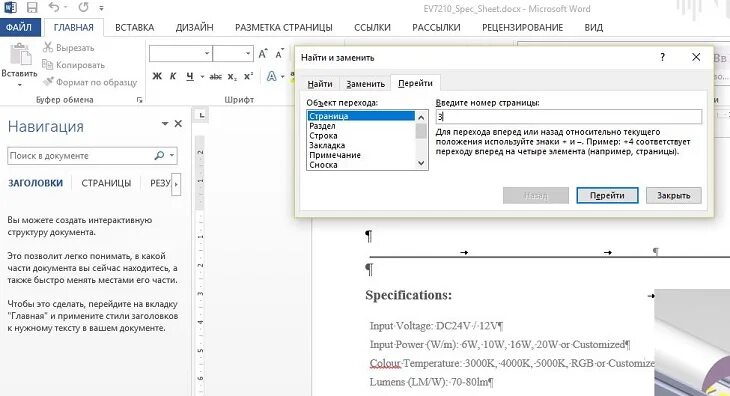The width and height of the screenshot is (730, 396).
Task: Toggle strikethrough abc formatting
Action: (216, 76)
